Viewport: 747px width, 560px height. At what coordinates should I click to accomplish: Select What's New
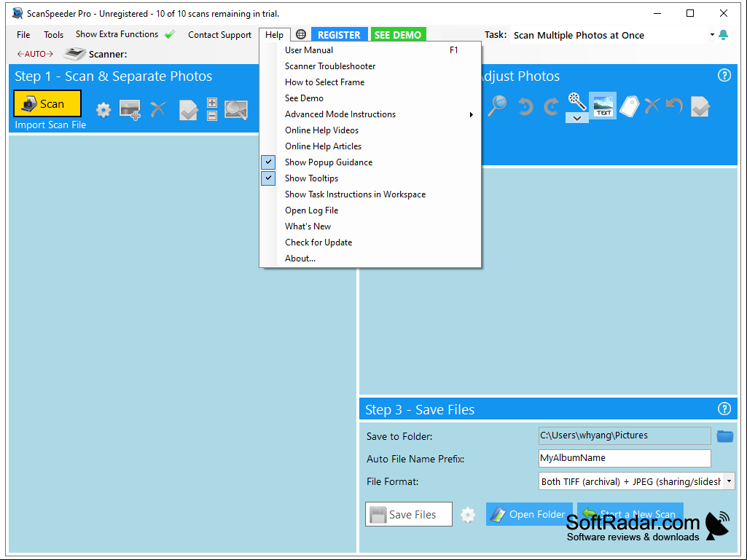[x=370, y=226]
